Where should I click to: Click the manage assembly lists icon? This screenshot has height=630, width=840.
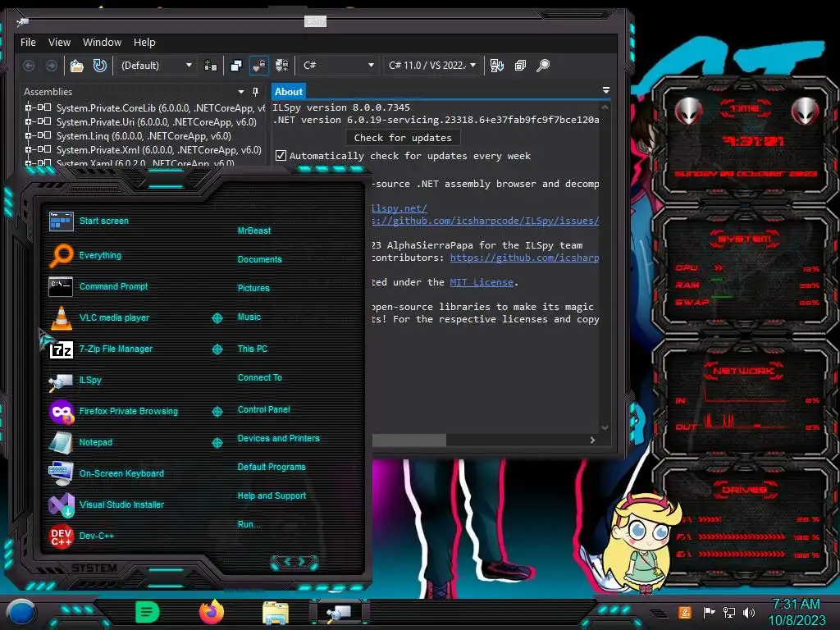pos(211,66)
